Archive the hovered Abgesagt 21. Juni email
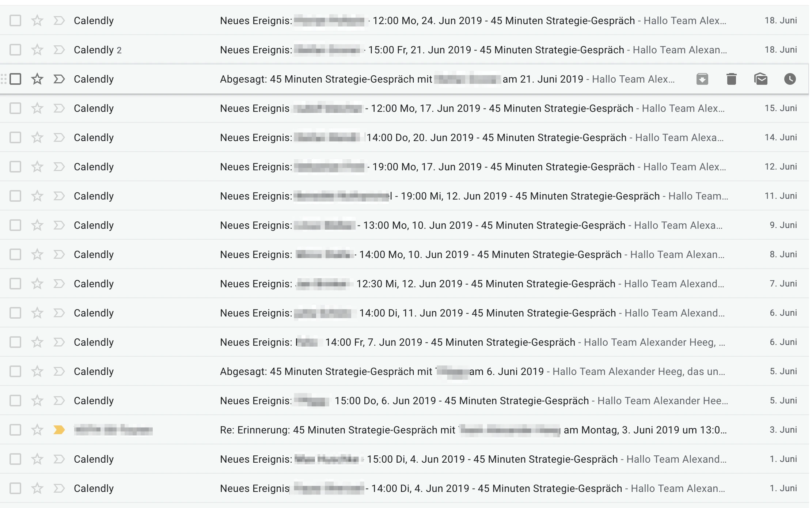 pos(702,79)
